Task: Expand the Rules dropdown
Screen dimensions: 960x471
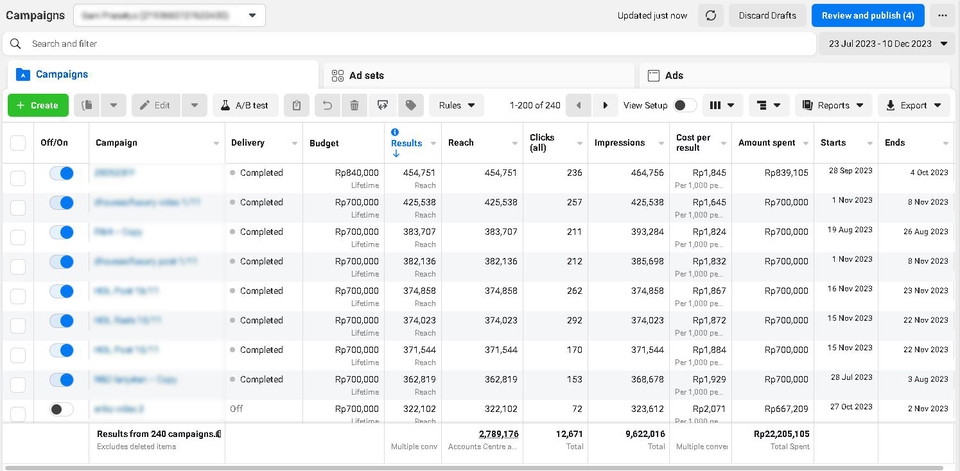Action: pyautogui.click(x=457, y=105)
